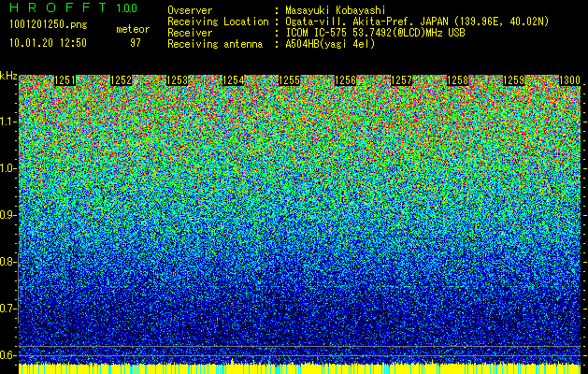Click the 1.0 kHz axis label
This screenshot has height=374, width=588.
(x=7, y=168)
